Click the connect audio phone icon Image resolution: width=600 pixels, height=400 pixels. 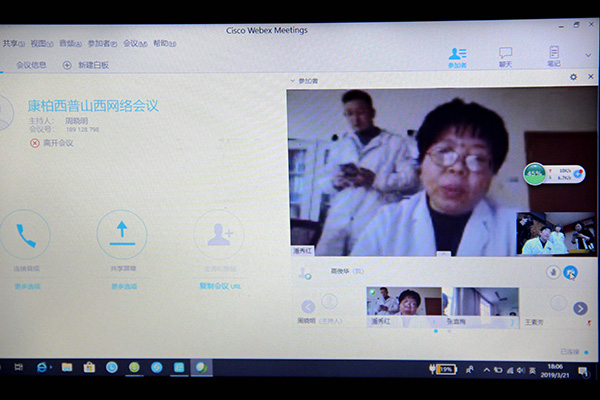pyautogui.click(x=26, y=236)
